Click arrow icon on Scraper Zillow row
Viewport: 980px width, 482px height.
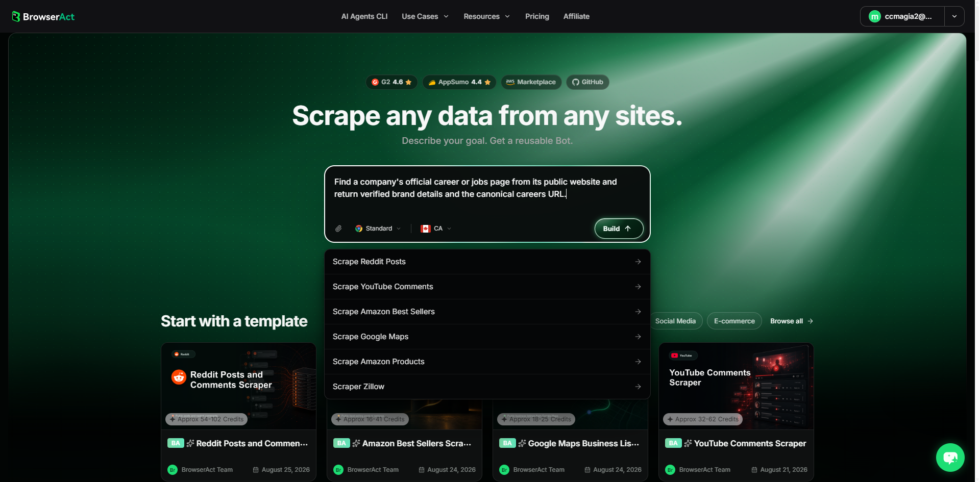coord(638,387)
